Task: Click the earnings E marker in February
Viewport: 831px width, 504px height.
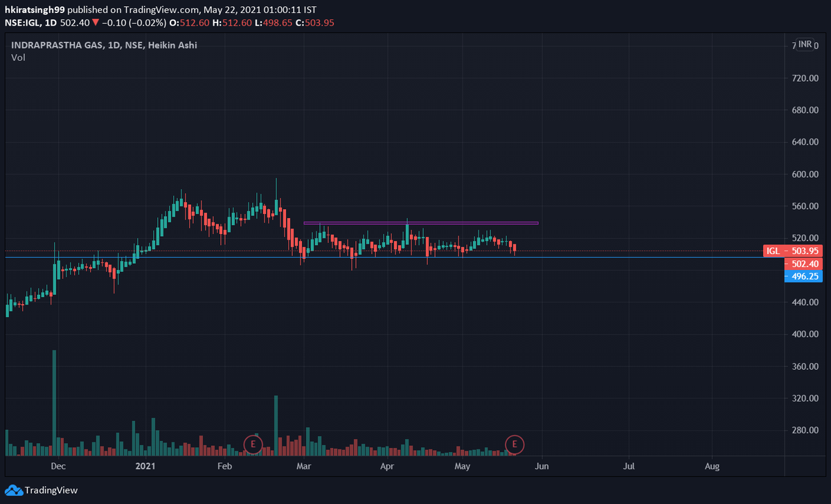Action: pos(253,444)
